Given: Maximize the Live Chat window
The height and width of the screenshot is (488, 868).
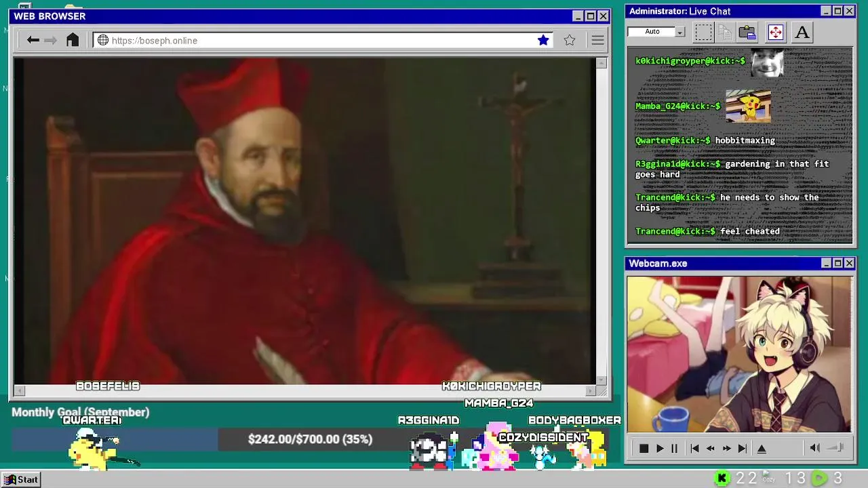Looking at the screenshot, I should click(837, 11).
